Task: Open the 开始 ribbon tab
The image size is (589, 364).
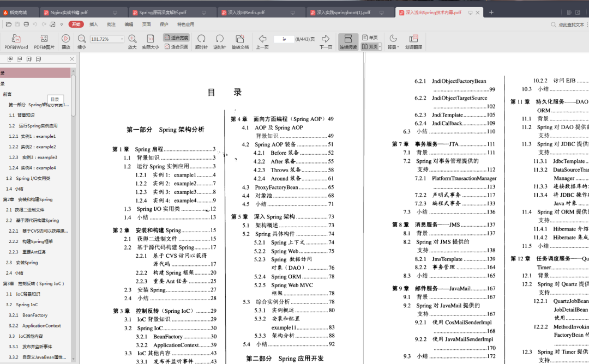Action: click(x=76, y=25)
